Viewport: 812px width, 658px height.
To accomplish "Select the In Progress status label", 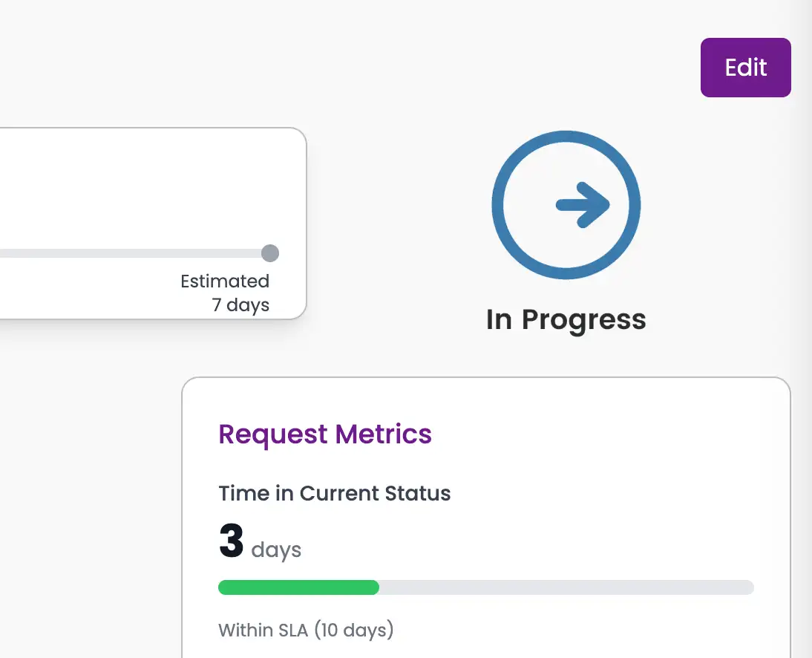I will pyautogui.click(x=566, y=319).
